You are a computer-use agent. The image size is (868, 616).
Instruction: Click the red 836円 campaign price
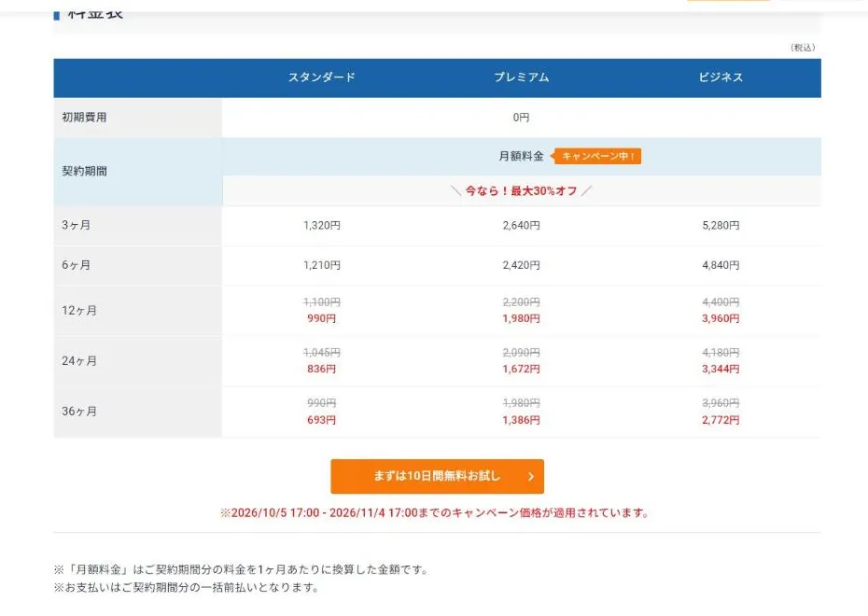point(322,370)
